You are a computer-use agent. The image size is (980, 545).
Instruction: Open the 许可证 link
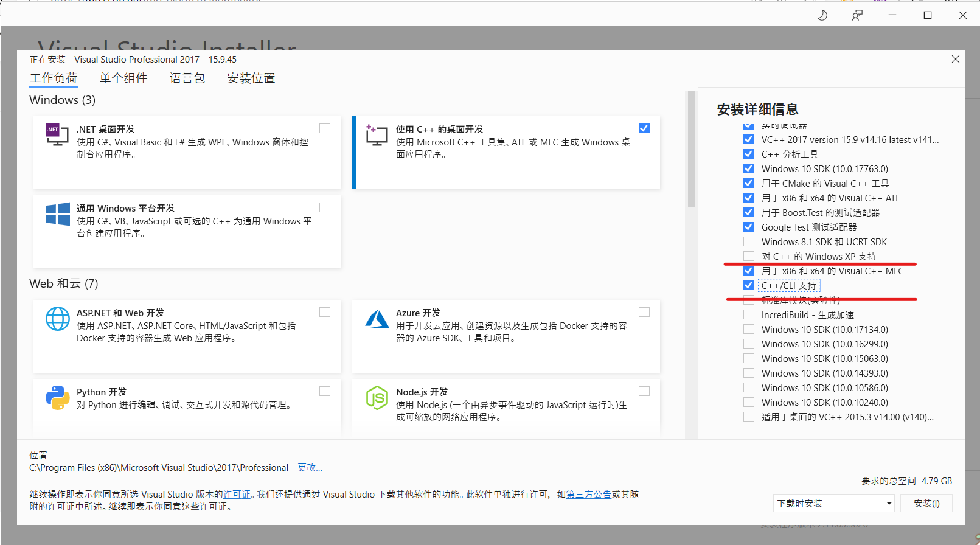[x=237, y=494]
